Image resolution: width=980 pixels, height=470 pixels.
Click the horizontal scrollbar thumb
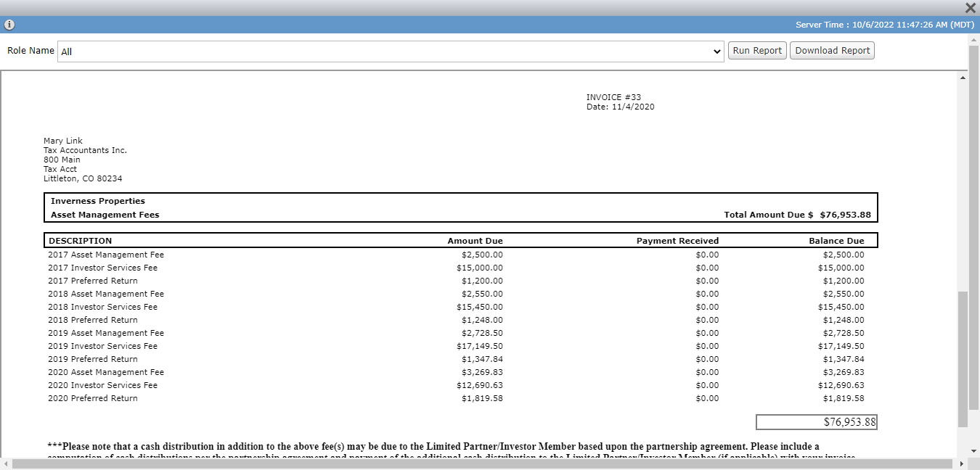[x=482, y=463]
